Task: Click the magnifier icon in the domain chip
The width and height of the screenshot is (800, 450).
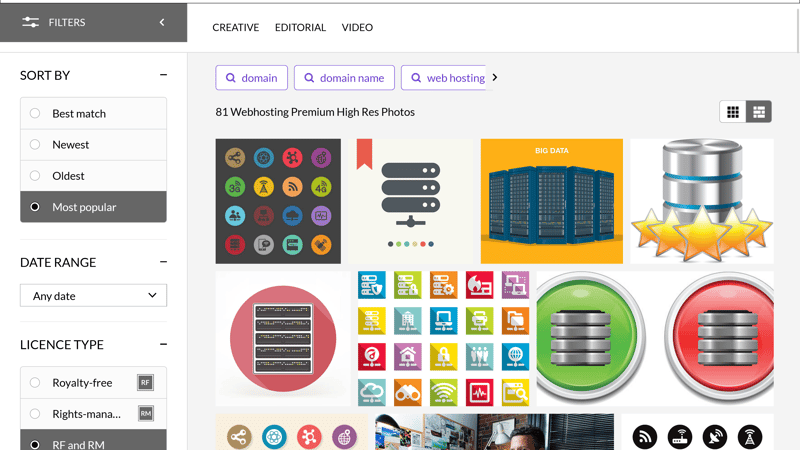Action: point(231,78)
